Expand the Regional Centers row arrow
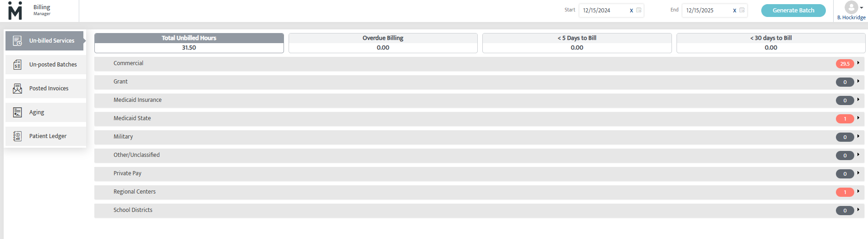The height and width of the screenshot is (239, 868). point(858,191)
